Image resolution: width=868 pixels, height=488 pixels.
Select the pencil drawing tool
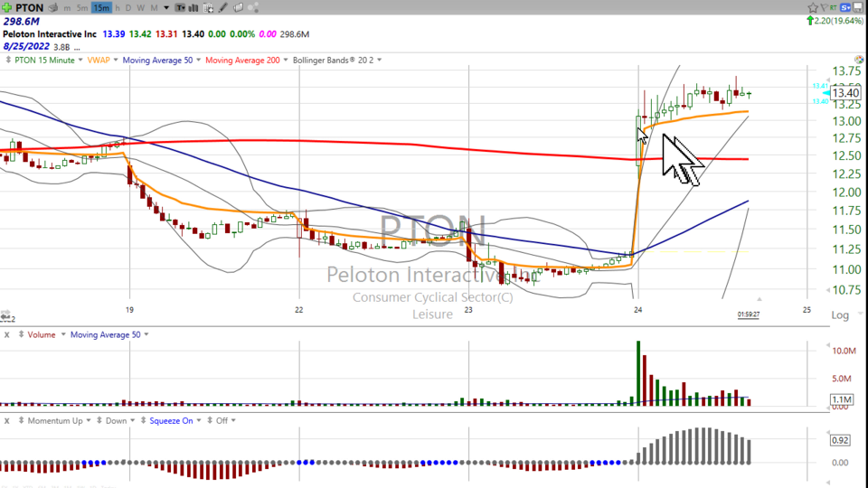(223, 8)
